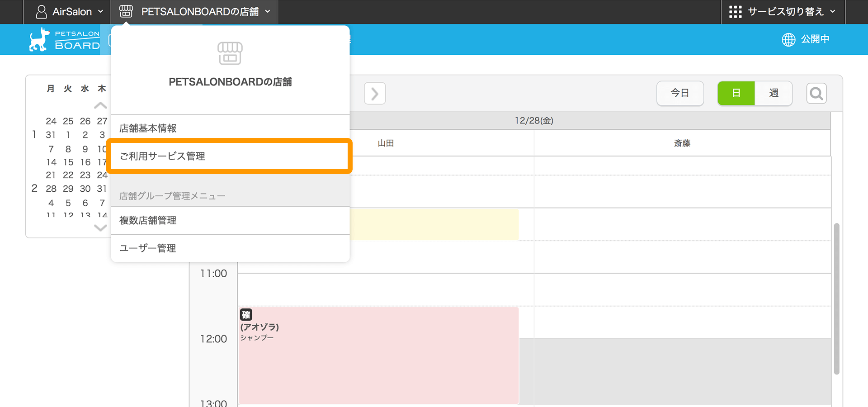Screen dimensions: 868x407
Task: Select date 15 in the mini calendar
Action: 68,162
